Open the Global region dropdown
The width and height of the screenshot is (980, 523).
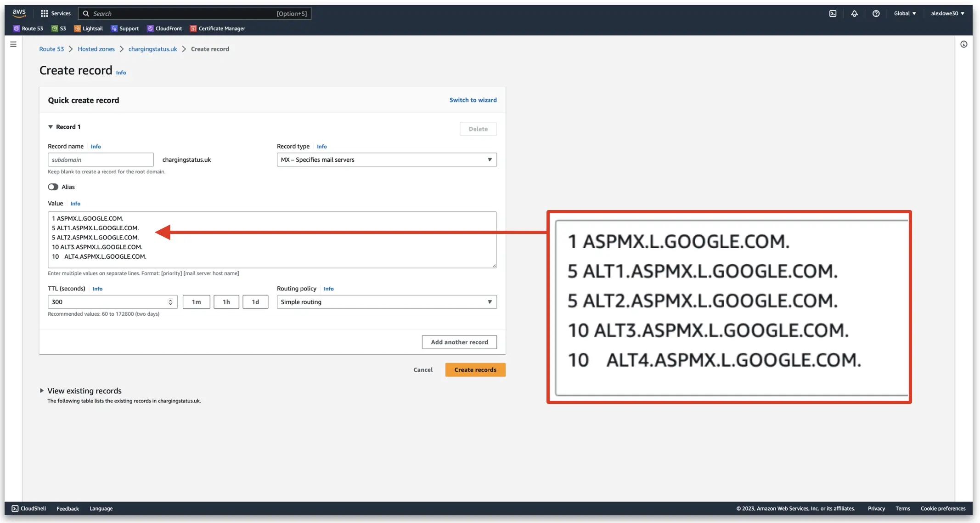[905, 13]
